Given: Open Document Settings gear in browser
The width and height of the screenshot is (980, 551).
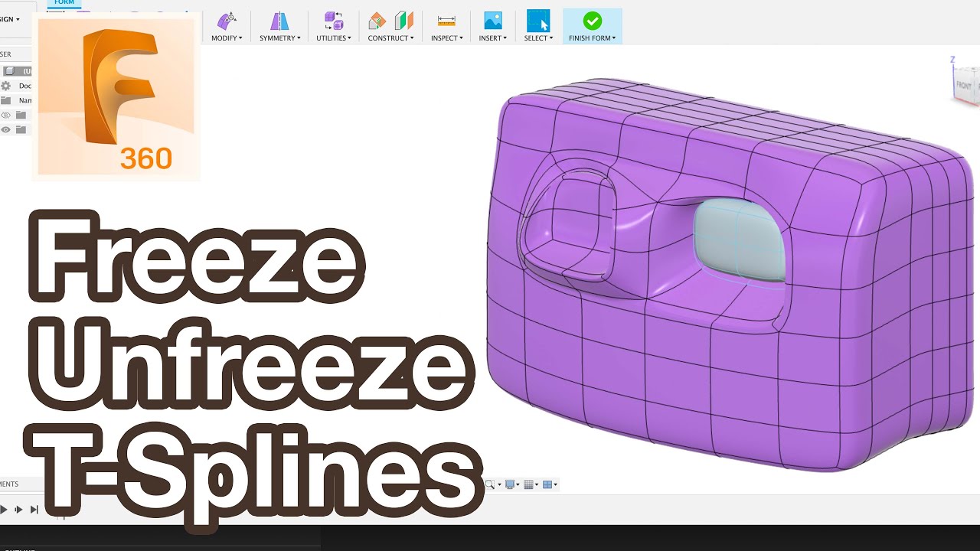Looking at the screenshot, I should [6, 86].
